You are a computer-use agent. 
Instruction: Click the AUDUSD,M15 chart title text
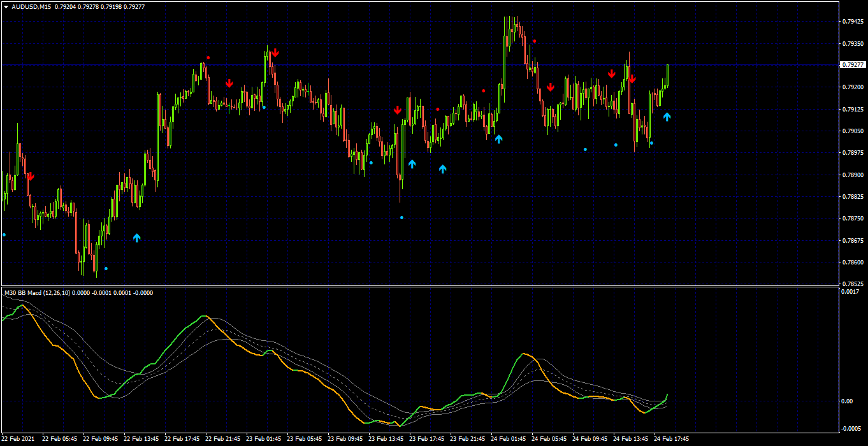31,6
